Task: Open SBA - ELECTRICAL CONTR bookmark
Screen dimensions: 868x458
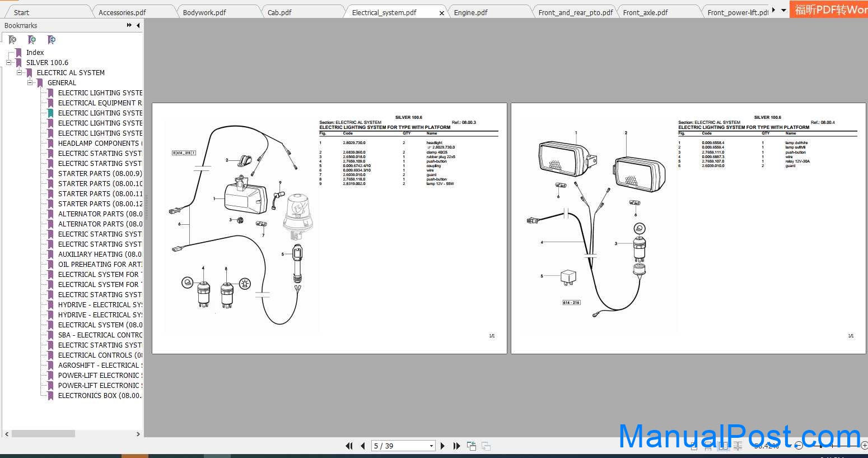Action: point(100,335)
